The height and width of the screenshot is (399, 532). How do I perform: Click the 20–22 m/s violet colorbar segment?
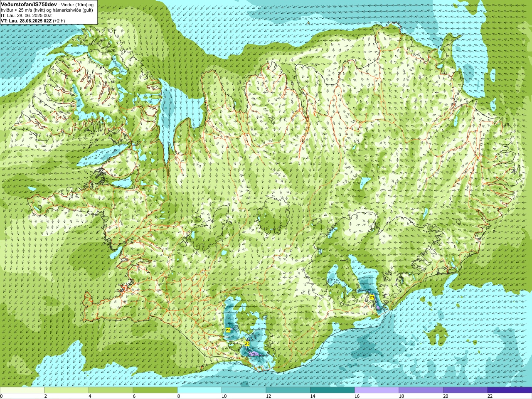[465, 390]
